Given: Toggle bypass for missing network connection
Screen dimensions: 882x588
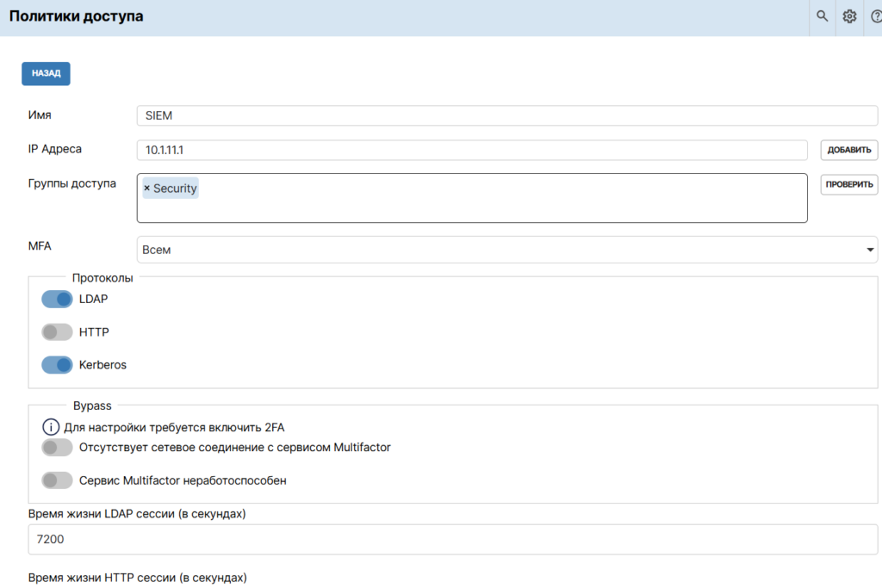Looking at the screenshot, I should (57, 447).
